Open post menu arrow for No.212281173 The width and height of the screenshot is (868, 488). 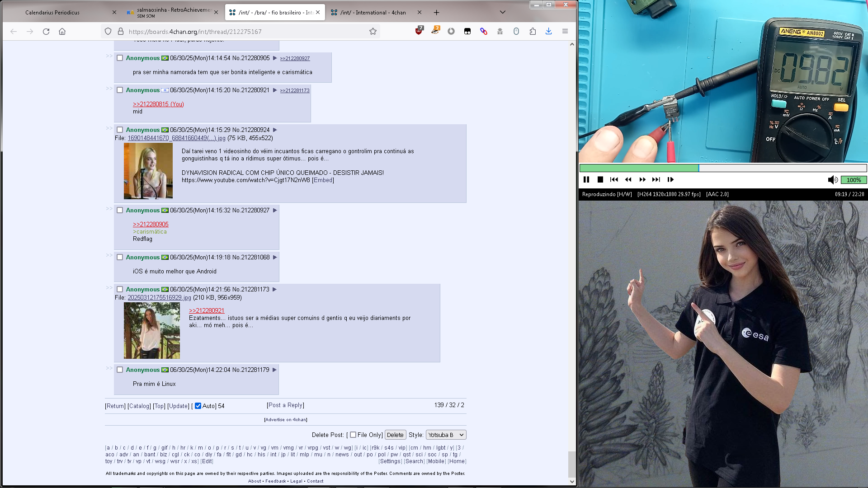(x=274, y=289)
